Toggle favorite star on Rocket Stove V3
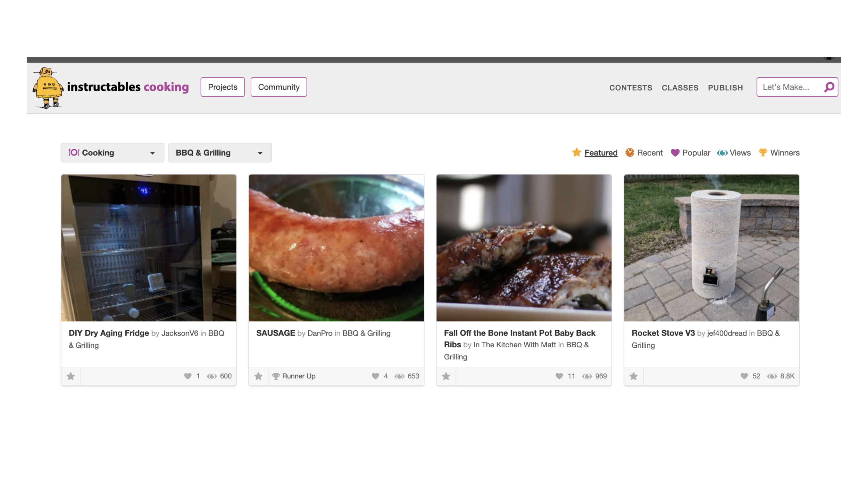 tap(634, 376)
